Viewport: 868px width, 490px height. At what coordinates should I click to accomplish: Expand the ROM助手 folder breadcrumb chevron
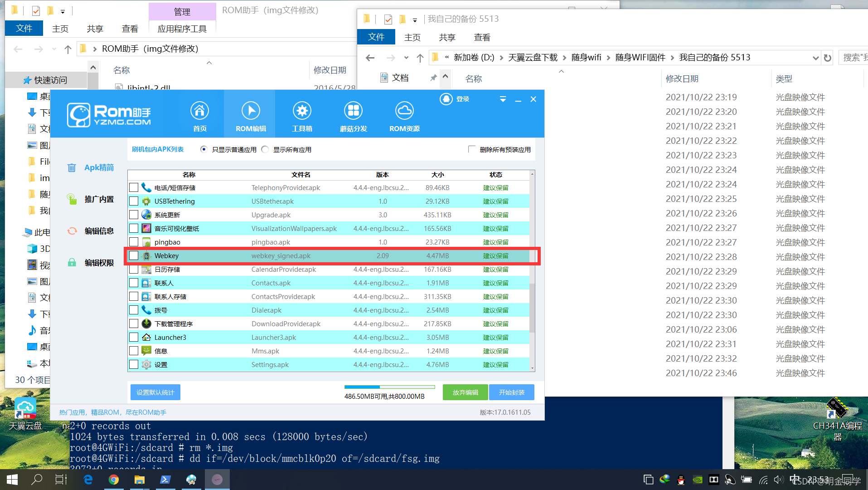94,49
